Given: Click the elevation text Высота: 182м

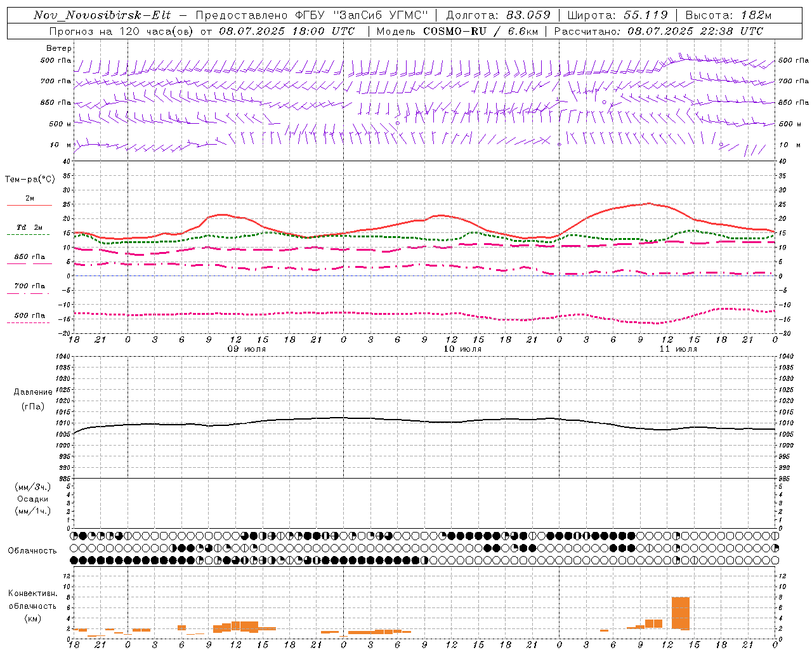Looking at the screenshot, I should (728, 15).
